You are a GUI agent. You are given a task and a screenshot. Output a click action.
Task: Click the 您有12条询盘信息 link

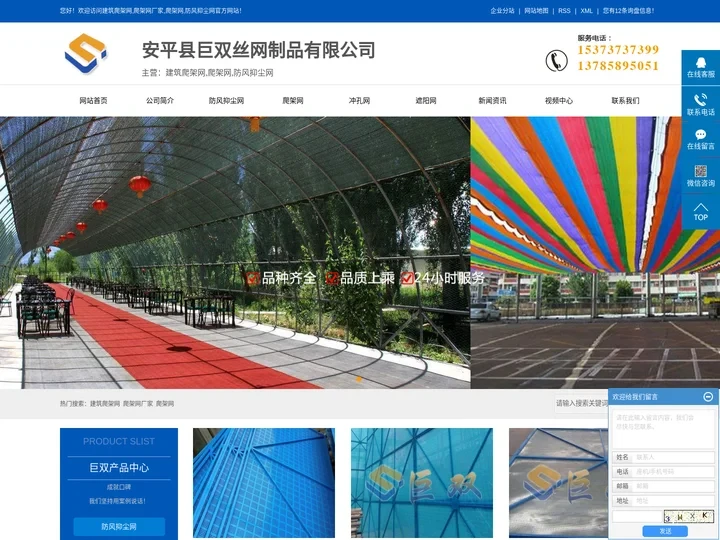click(x=629, y=11)
